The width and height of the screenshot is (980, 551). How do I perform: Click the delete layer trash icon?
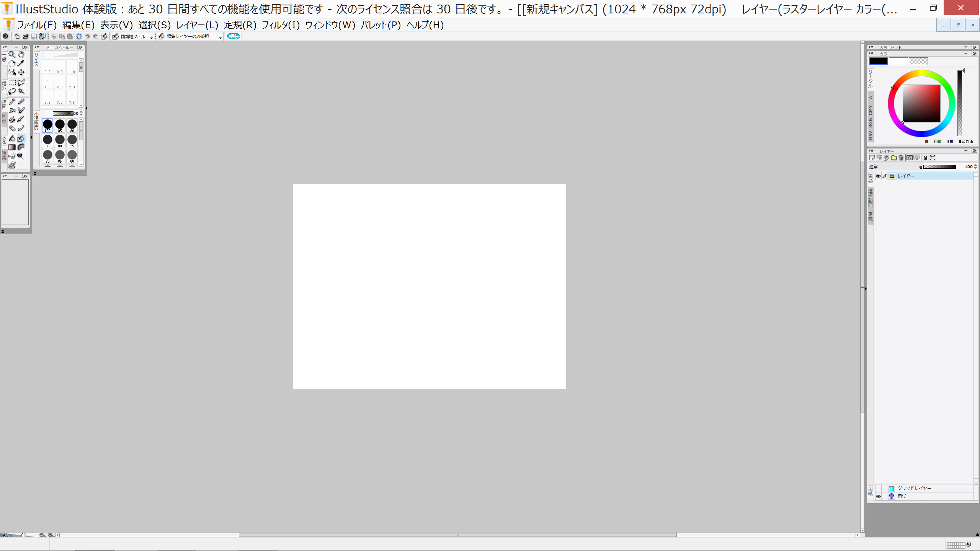point(901,158)
